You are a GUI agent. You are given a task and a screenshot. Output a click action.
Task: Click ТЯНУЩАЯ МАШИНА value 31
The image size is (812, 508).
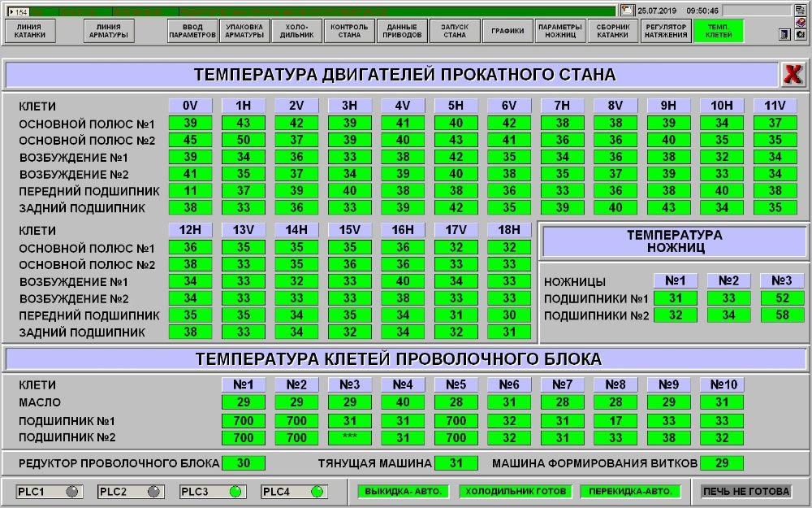(x=456, y=463)
